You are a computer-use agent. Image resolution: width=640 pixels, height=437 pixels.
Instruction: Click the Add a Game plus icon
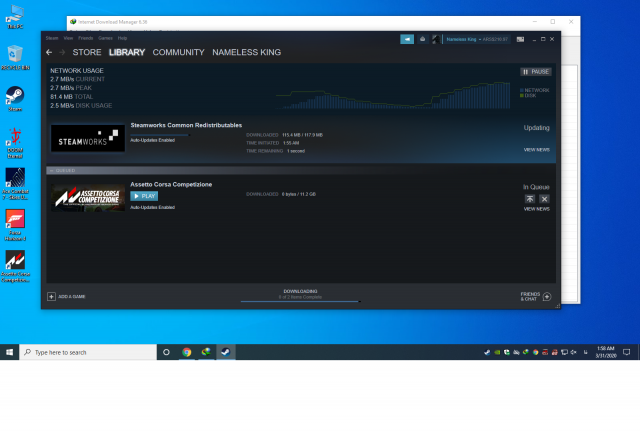pos(52,297)
